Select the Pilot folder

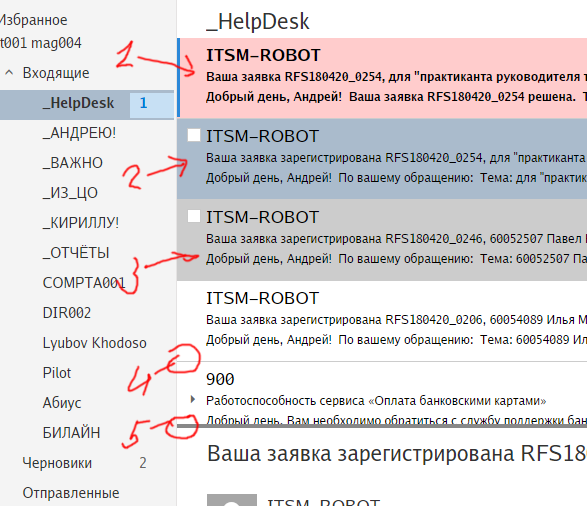(x=57, y=373)
